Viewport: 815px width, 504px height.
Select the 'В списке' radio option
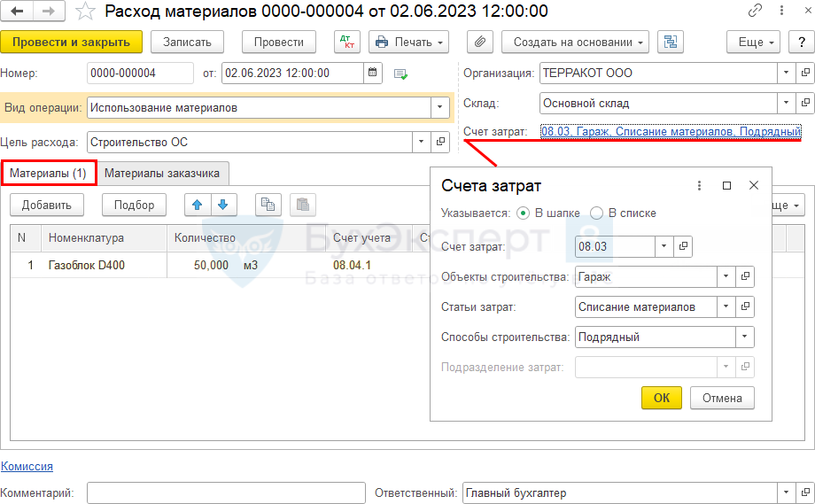596,213
